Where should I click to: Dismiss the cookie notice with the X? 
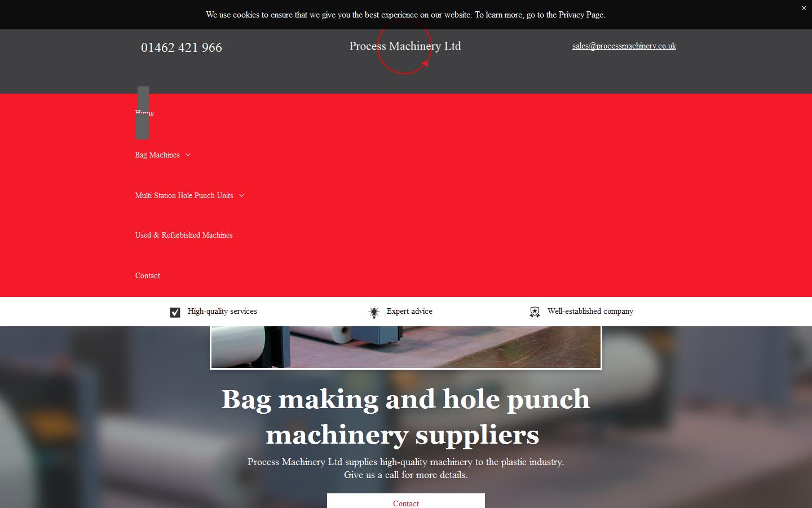[803, 8]
